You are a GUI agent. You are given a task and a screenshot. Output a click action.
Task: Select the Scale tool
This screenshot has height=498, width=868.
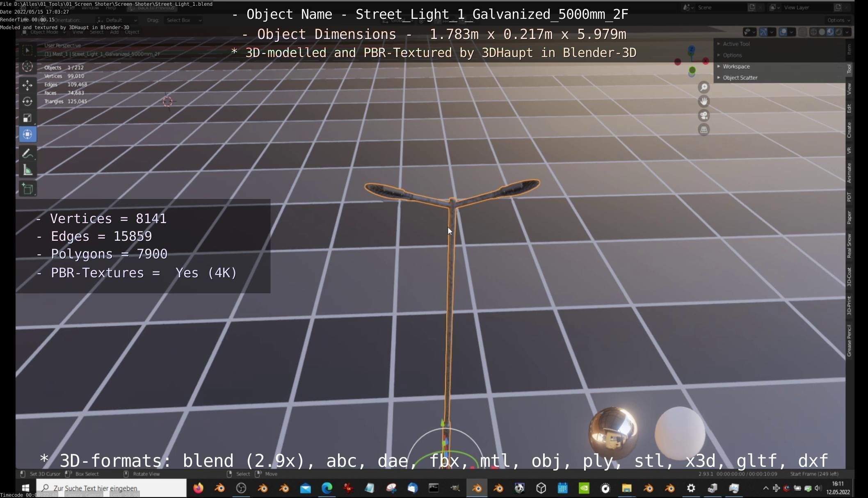coord(27,118)
